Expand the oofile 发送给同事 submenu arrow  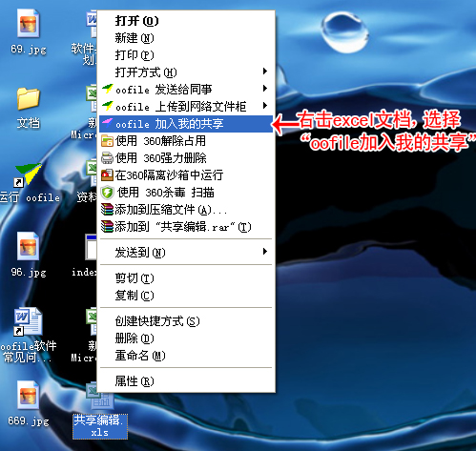(264, 89)
